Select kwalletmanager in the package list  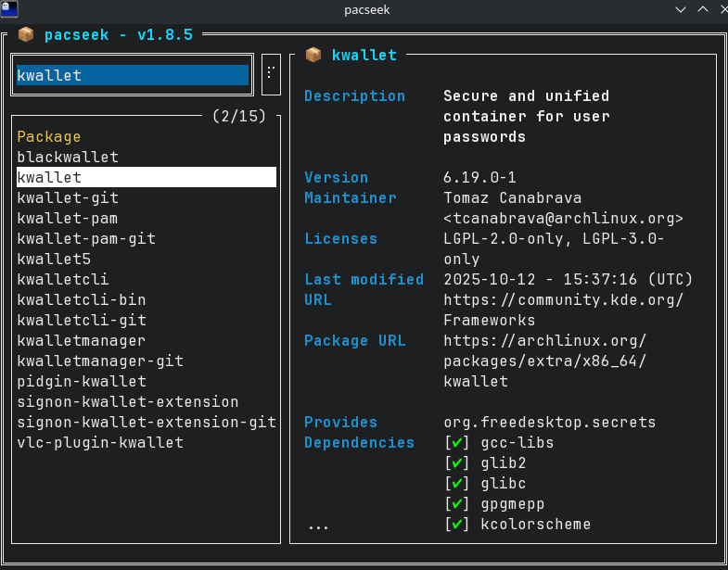82,341
